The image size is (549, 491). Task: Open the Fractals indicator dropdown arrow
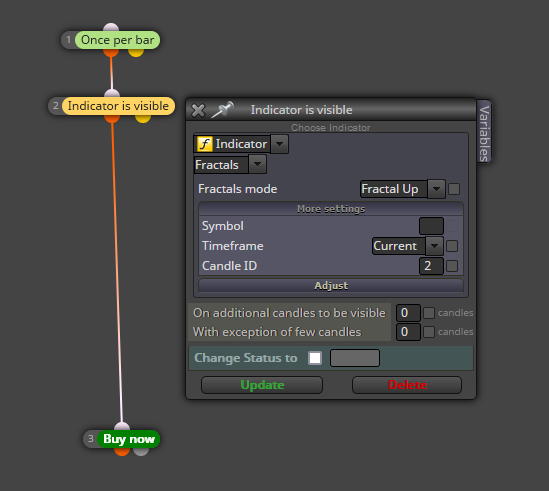257,164
